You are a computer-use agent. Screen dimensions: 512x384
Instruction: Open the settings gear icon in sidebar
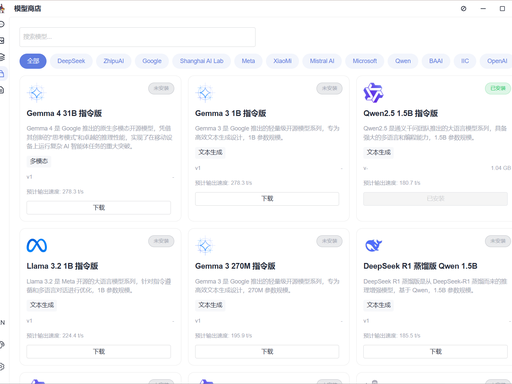(x=2, y=367)
